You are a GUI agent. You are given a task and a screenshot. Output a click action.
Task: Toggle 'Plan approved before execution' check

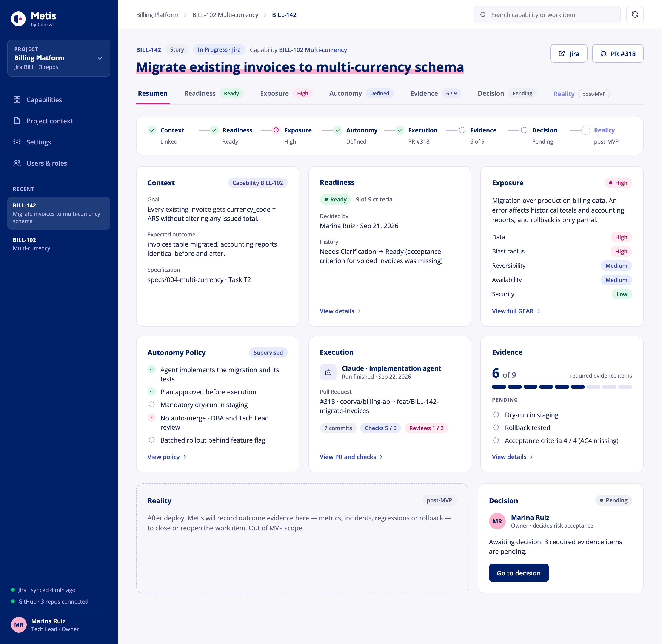click(152, 392)
